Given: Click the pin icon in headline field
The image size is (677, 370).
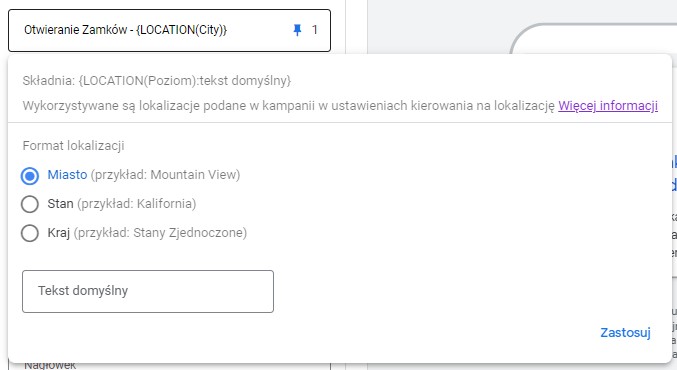Looking at the screenshot, I should (x=297, y=30).
